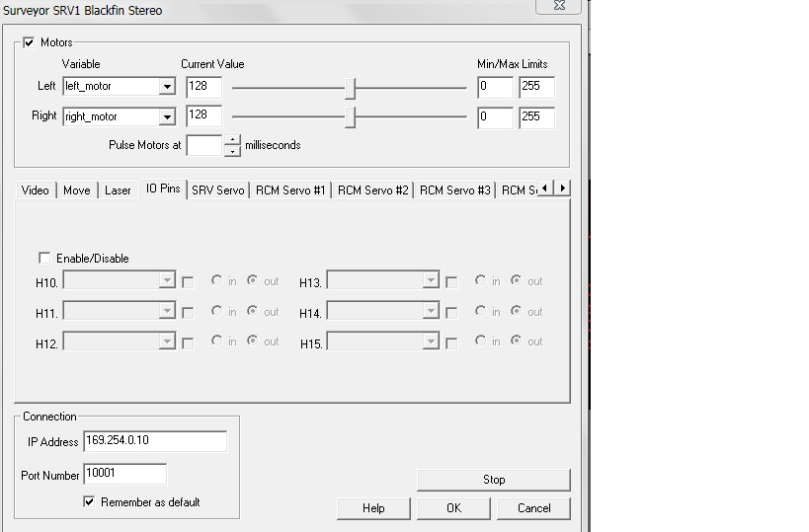
Task: Uncheck the Motors checkbox
Action: (29, 42)
